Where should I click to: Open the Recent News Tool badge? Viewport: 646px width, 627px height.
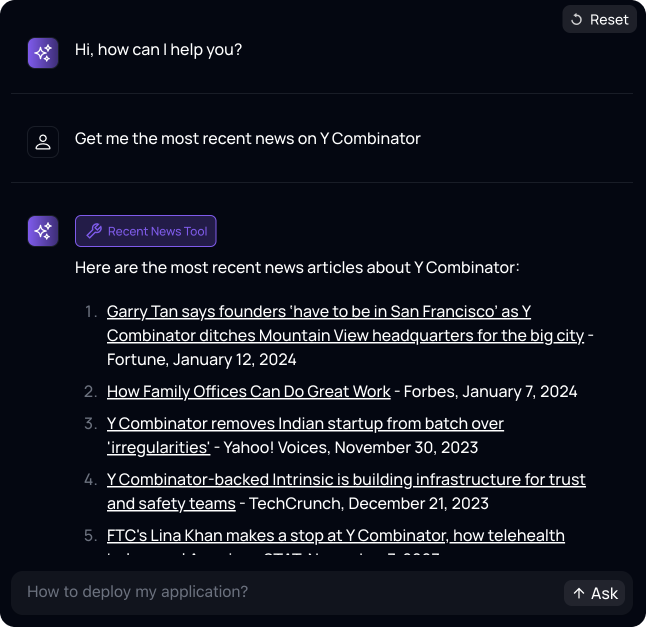(x=146, y=231)
